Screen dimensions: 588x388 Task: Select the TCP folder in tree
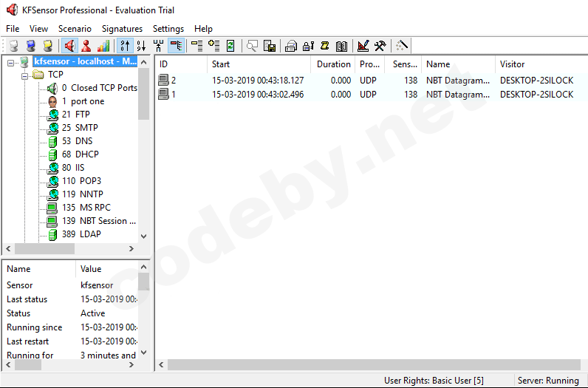55,75
